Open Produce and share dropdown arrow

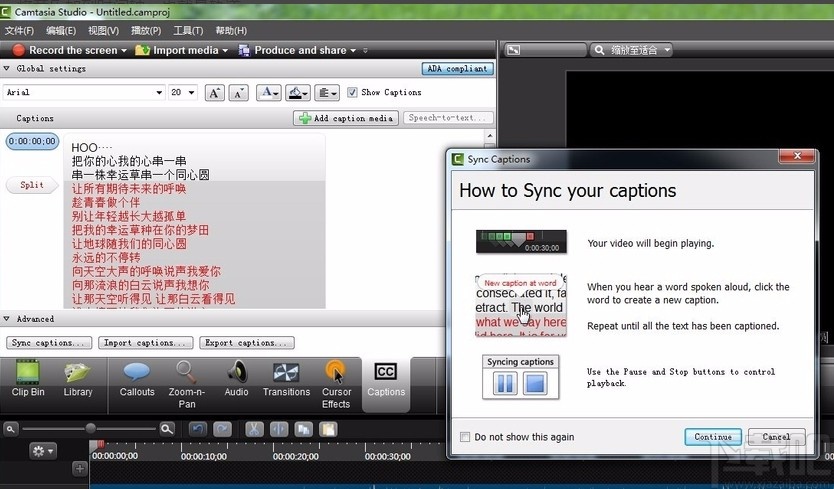point(353,51)
